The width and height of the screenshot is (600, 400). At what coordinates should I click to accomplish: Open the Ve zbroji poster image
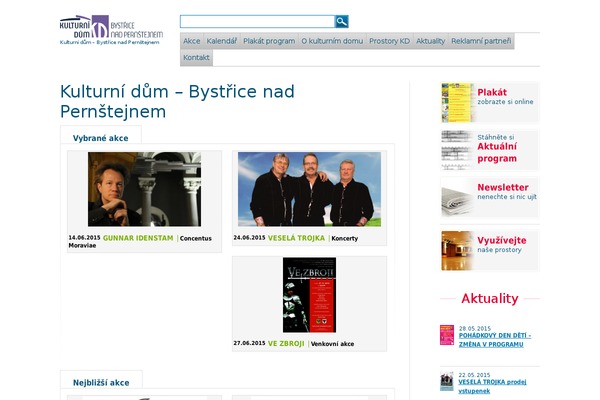coord(309,295)
